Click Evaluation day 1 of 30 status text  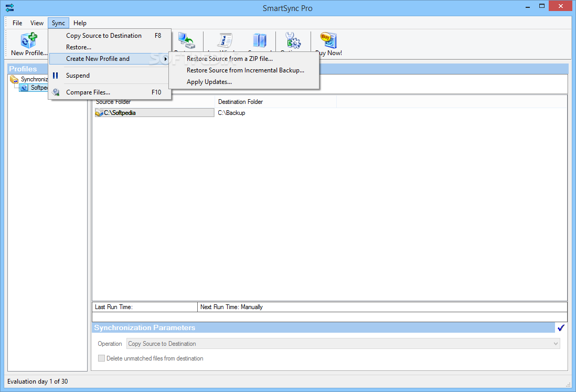click(x=37, y=382)
